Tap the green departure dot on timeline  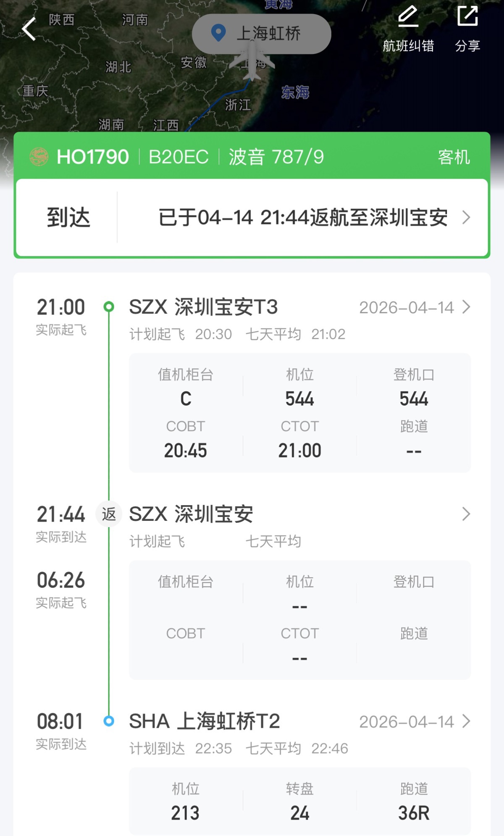109,307
